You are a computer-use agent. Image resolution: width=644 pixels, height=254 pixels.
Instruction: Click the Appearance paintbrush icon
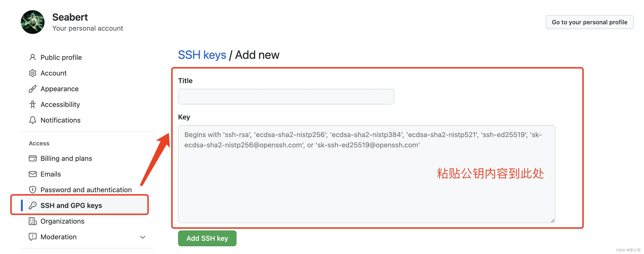click(x=32, y=89)
